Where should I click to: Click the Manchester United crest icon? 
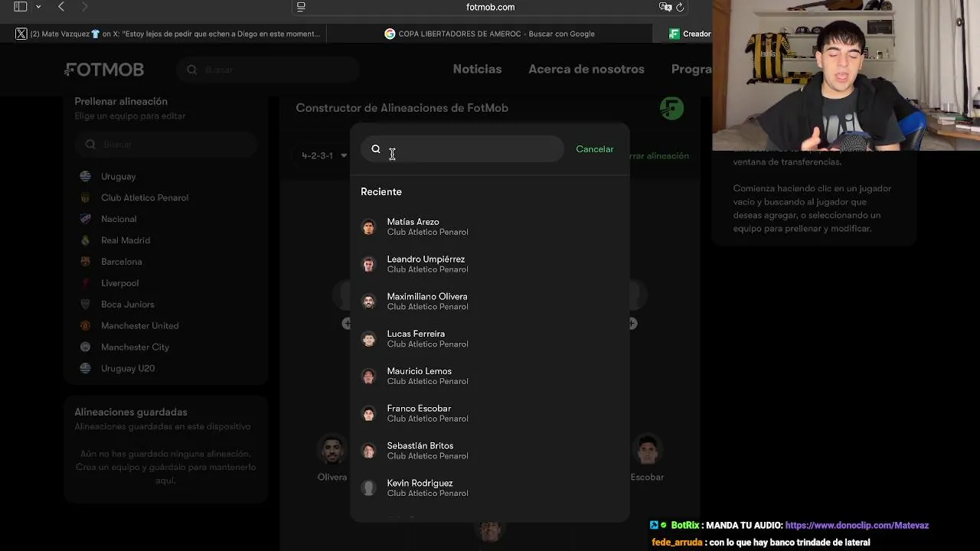85,325
